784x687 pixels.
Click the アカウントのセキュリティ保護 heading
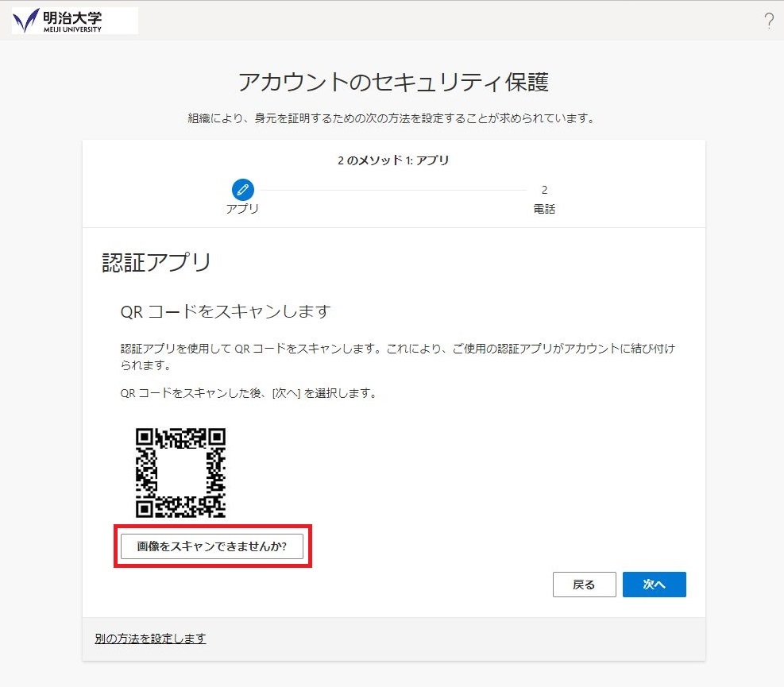(393, 82)
